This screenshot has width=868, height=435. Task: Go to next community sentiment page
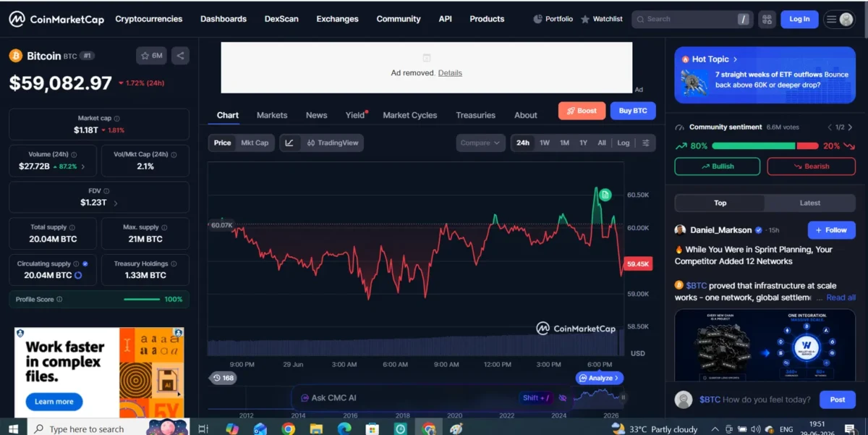tap(851, 127)
